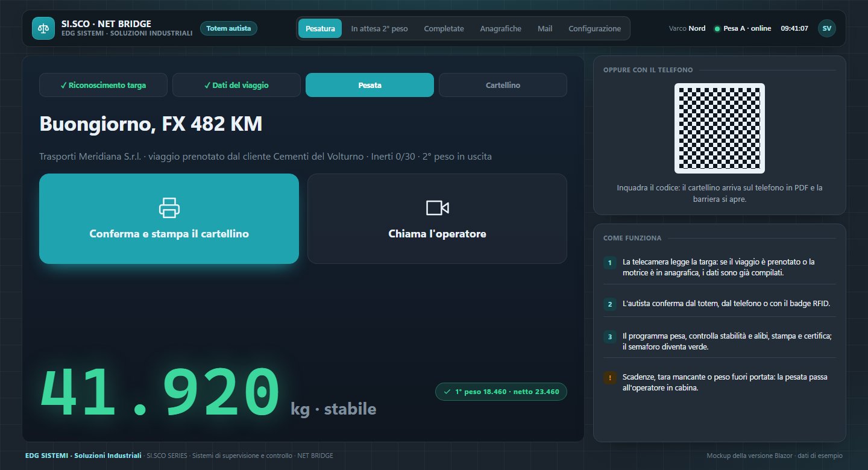Click the SI.SCO scale logo icon
This screenshot has width=868, height=470.
43,28
